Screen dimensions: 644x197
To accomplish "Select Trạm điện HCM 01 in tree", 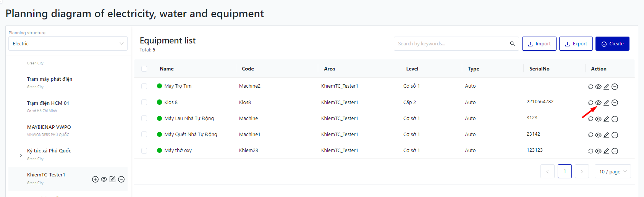I will pos(48,103).
